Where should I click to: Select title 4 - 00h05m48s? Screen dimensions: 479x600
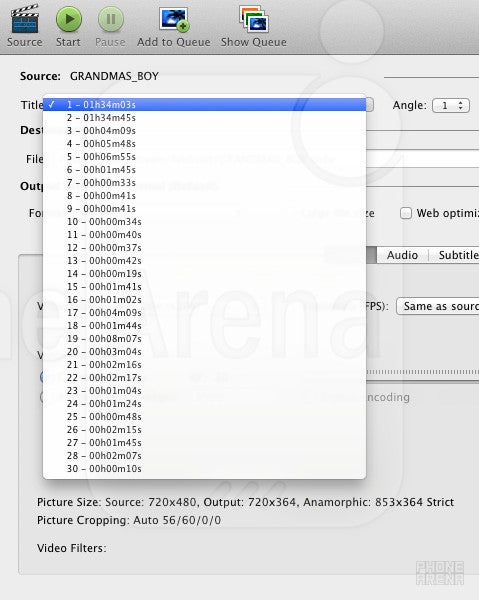(x=205, y=143)
